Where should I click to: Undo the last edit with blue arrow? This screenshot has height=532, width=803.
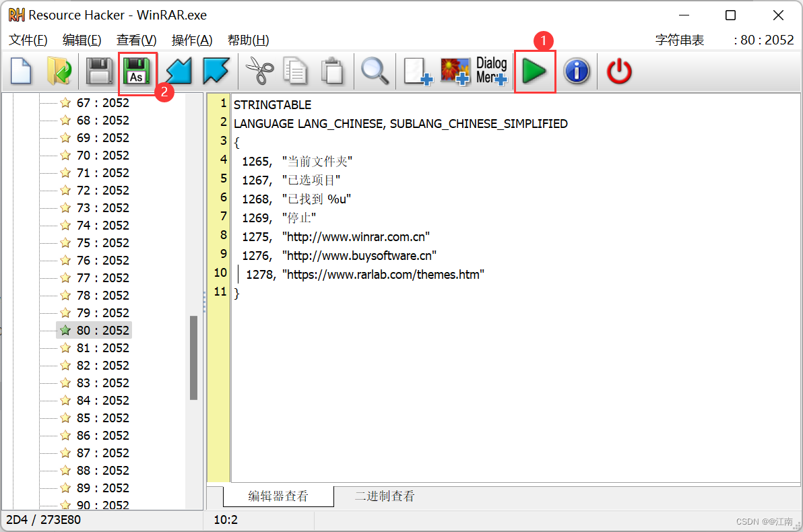click(177, 72)
